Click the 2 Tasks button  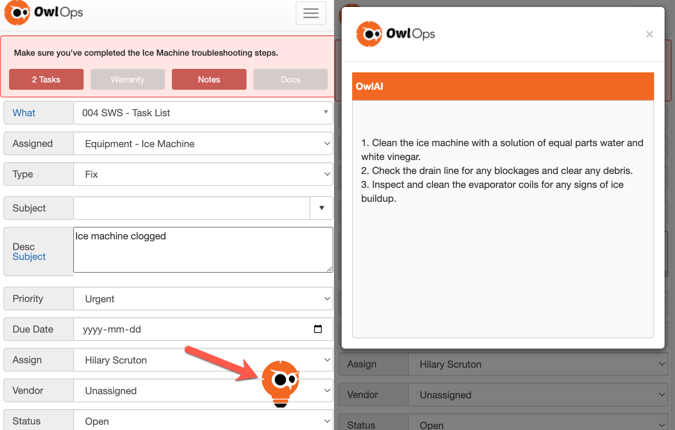click(x=47, y=79)
